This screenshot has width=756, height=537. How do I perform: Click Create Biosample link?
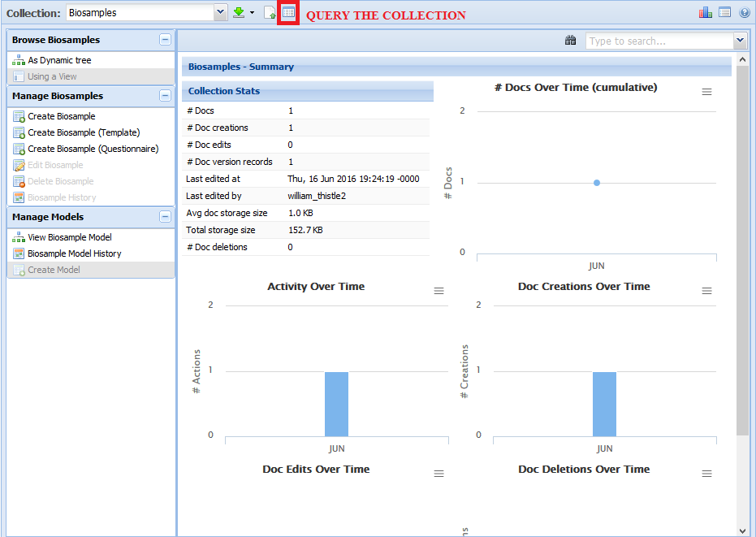click(61, 116)
